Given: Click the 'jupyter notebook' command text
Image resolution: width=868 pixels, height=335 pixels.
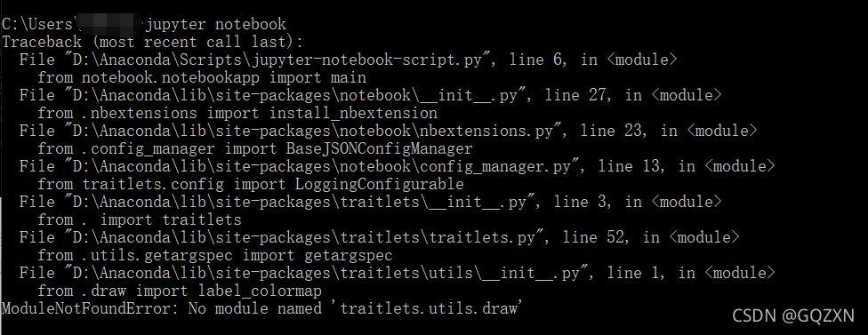Looking at the screenshot, I should coord(216,24).
